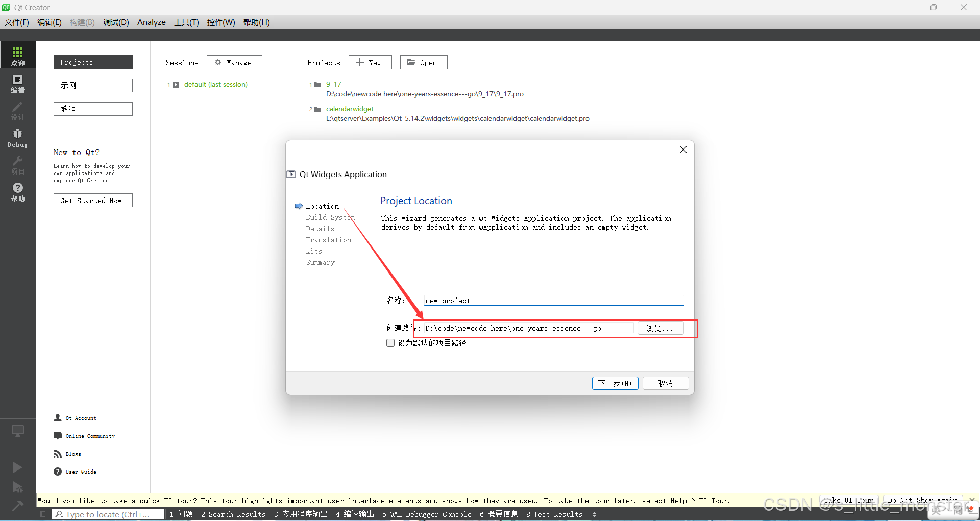Screen dimensions: 980x521
Task: Close the Qt Widgets Application wizard dialog
Action: 683,150
